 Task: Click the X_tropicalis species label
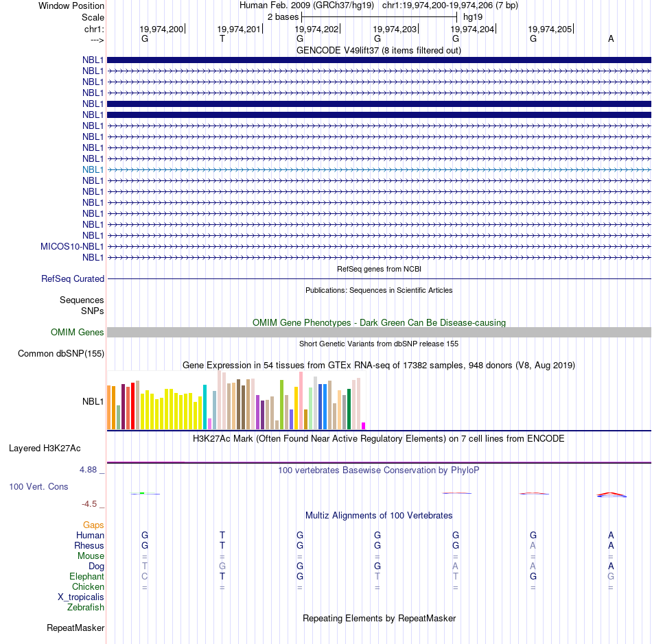81,597
